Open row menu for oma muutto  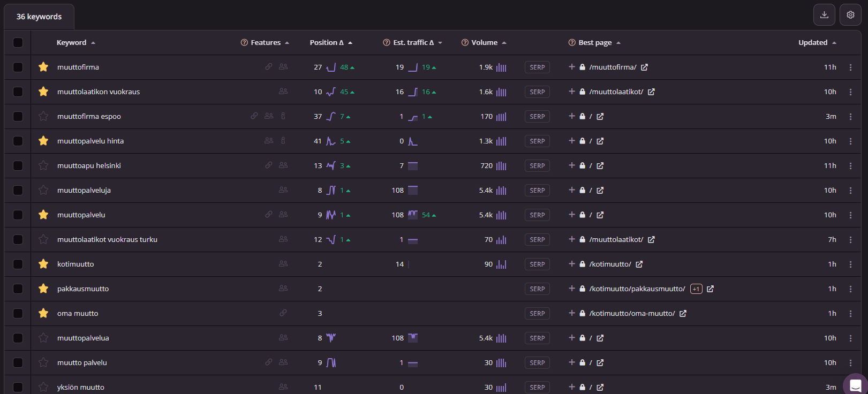click(x=850, y=314)
